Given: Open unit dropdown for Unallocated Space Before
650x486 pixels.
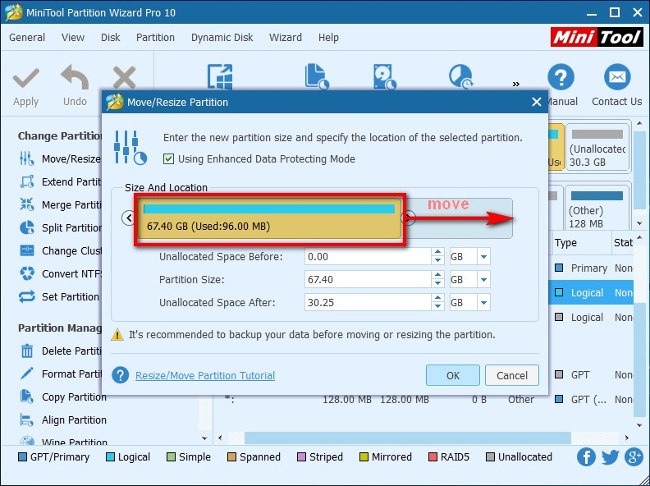Looking at the screenshot, I should point(484,257).
